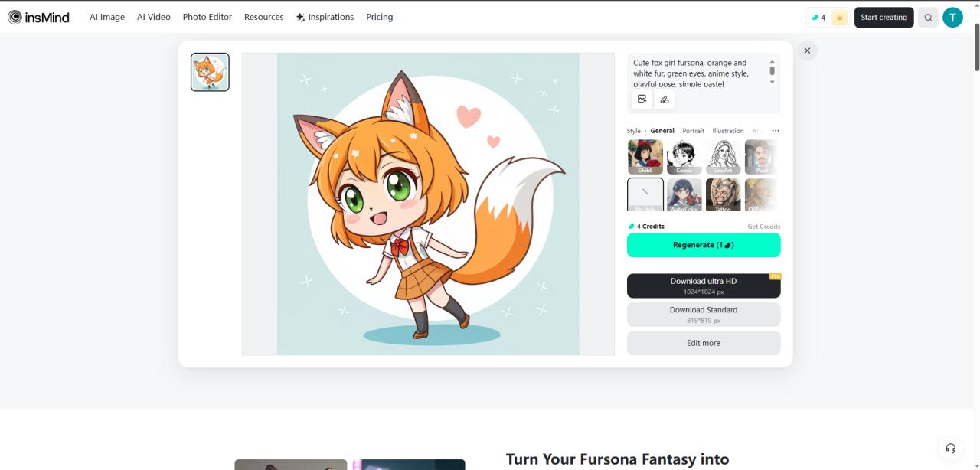Click the sketch brush icon below the prompt
Screen dimensions: 980x470
pos(664,99)
